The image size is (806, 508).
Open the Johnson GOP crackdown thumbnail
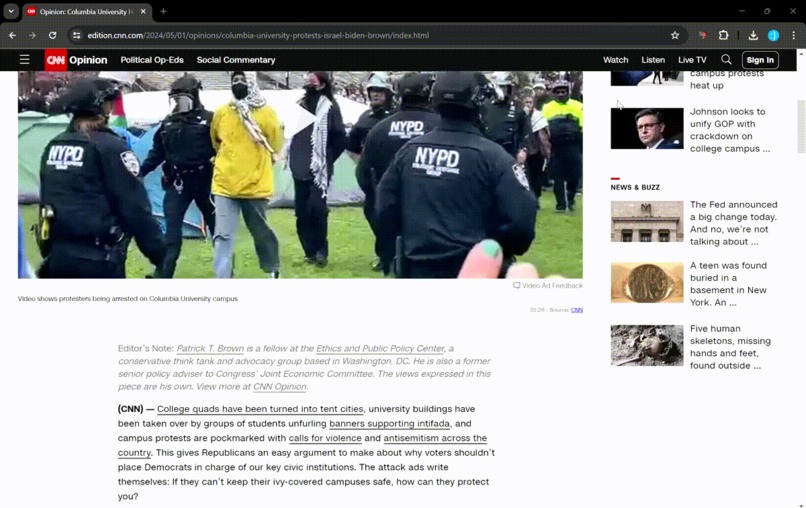click(x=647, y=128)
